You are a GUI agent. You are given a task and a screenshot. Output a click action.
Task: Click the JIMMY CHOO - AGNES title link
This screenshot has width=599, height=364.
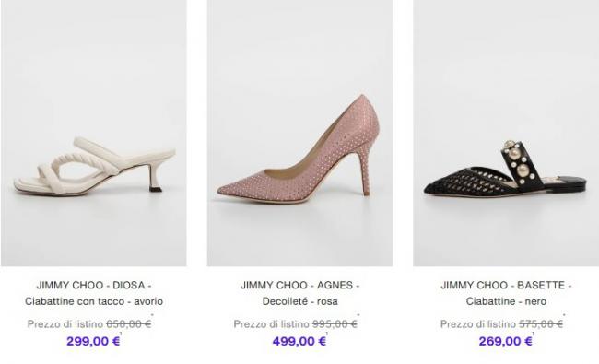(299, 286)
